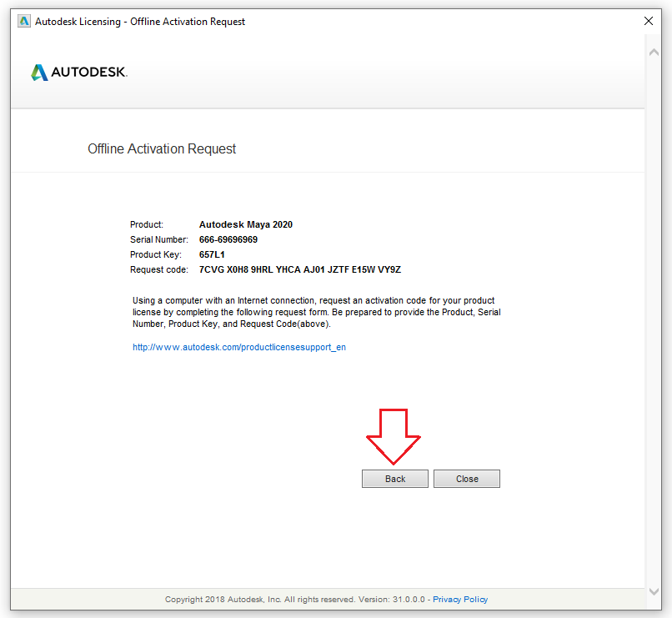672x618 pixels.
Task: Click the Autodesk logo in the header
Action: tap(79, 72)
